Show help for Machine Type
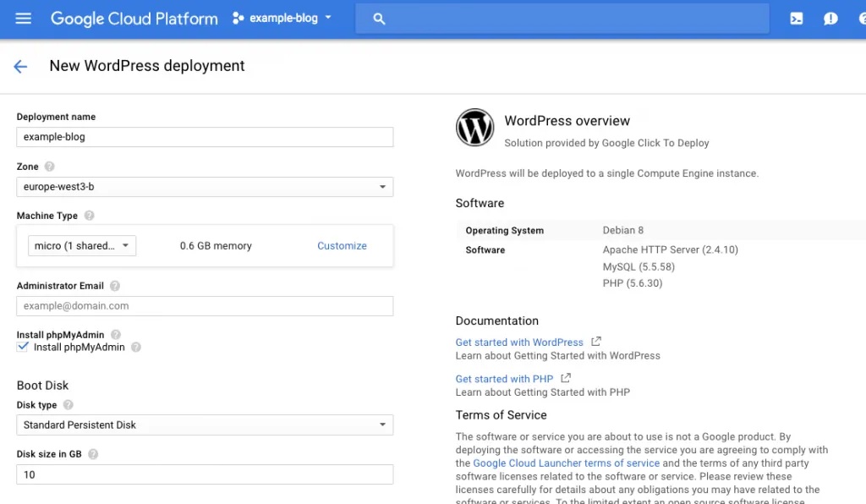Viewport: 866px width, 504px height. [x=89, y=216]
